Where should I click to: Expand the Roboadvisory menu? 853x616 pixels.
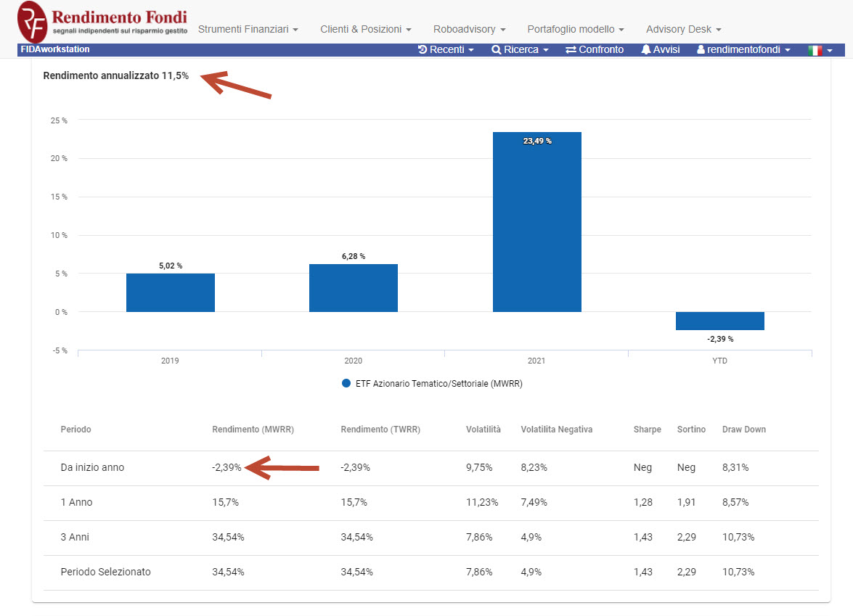point(469,29)
